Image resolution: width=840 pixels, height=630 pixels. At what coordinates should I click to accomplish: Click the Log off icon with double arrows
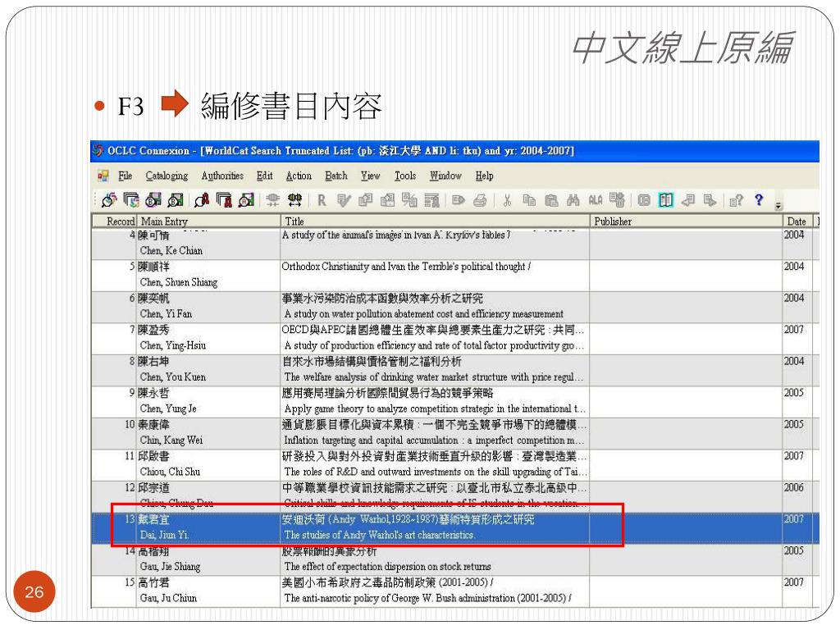294,200
